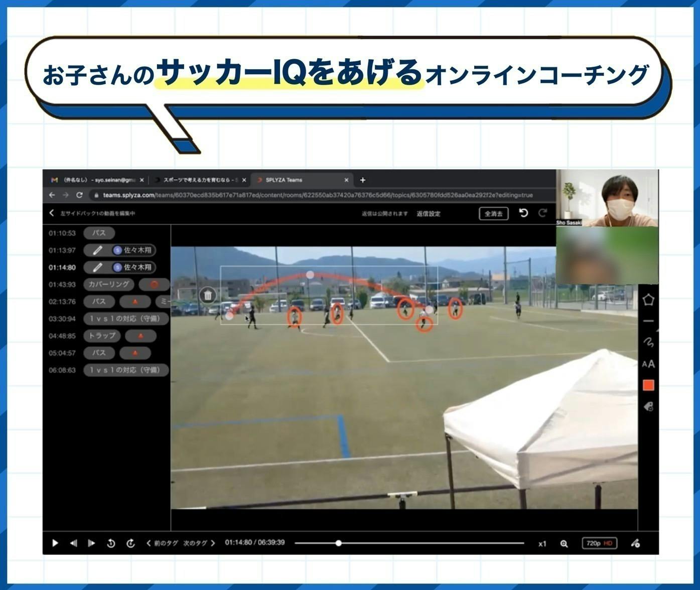Undo the last drawing action
This screenshot has width=700, height=590.
pyautogui.click(x=523, y=213)
